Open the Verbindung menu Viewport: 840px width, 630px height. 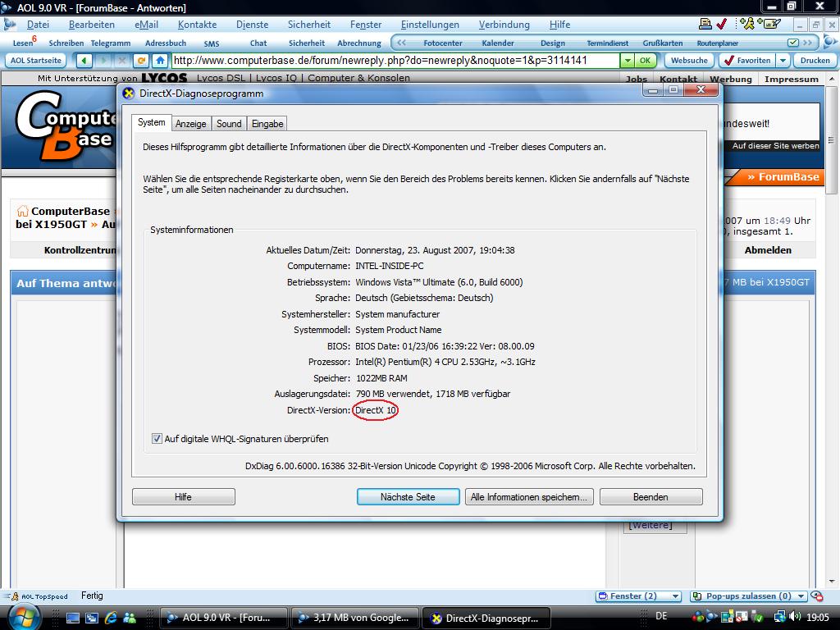(504, 25)
